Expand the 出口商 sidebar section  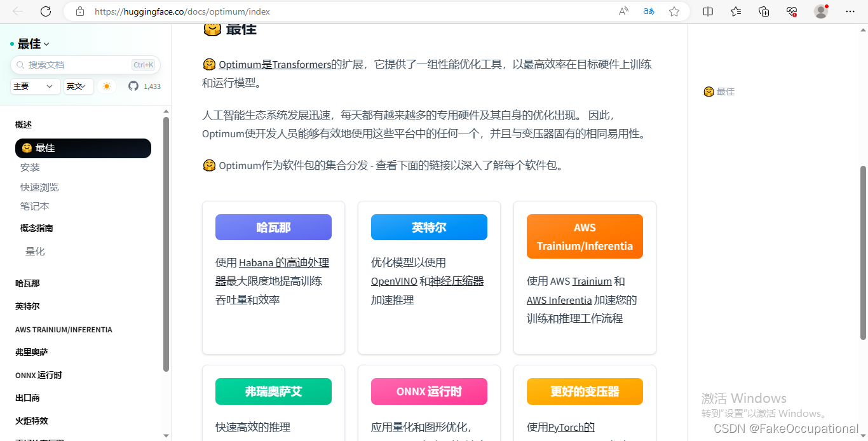point(27,398)
